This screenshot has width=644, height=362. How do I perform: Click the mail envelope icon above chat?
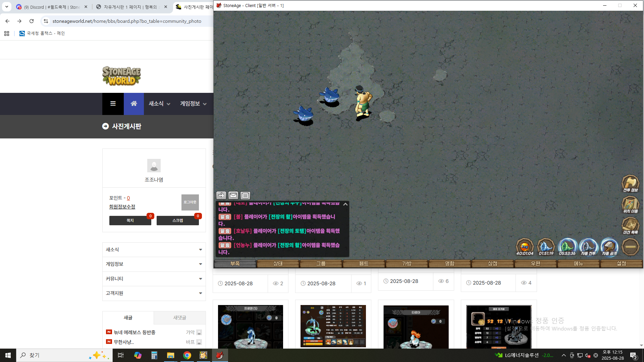[233, 195]
